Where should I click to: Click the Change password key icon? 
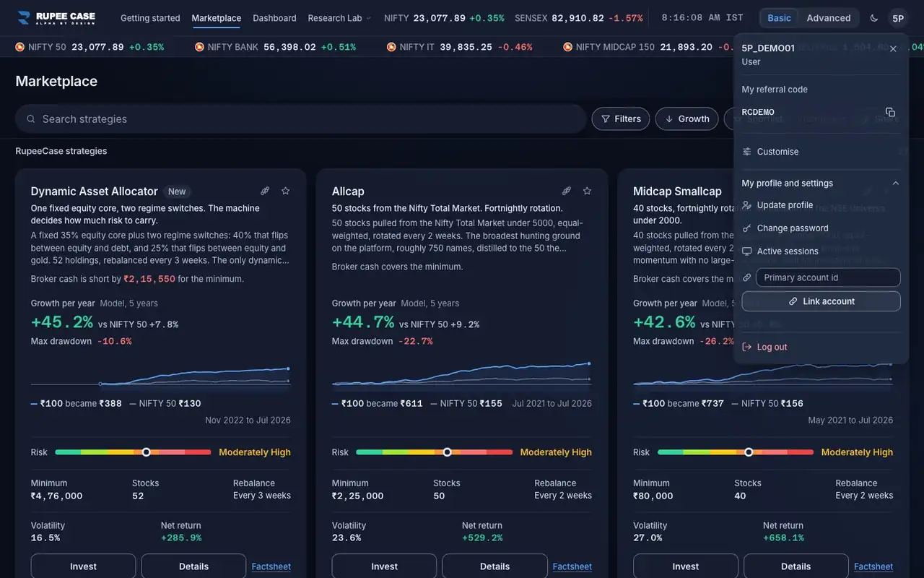tap(747, 228)
